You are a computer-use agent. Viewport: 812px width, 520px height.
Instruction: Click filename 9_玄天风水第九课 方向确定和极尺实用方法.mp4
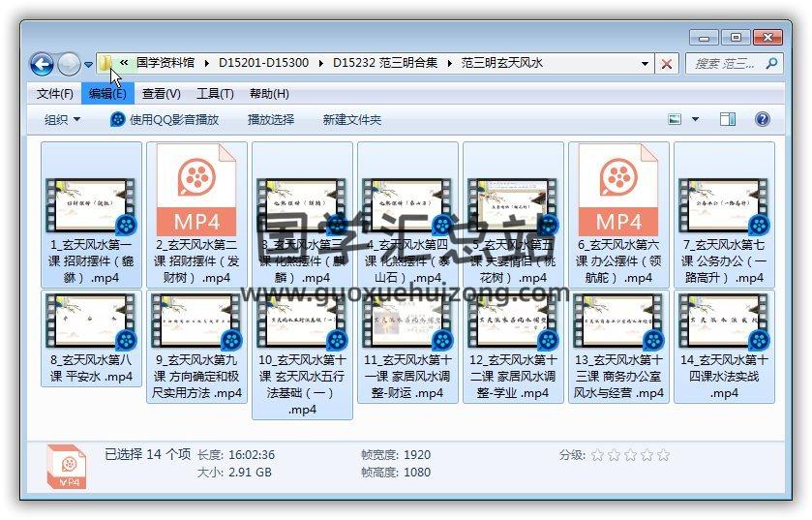click(196, 376)
